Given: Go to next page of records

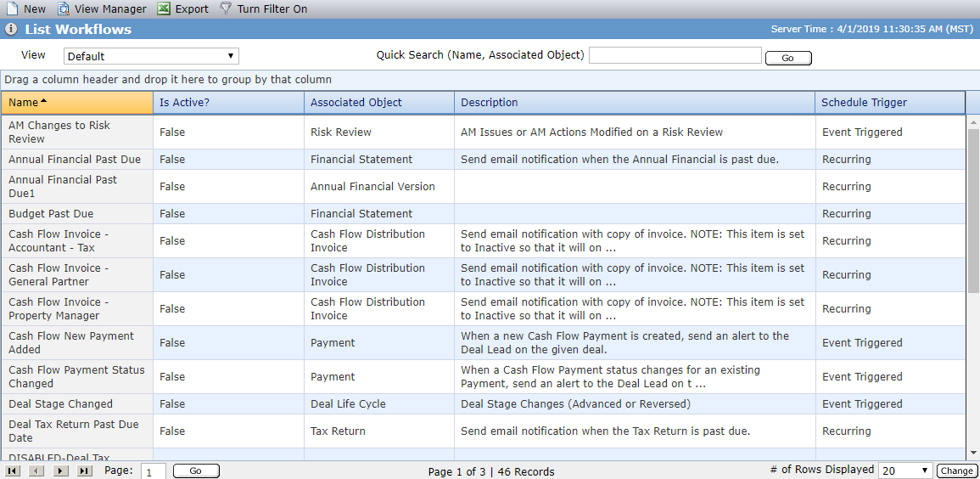Looking at the screenshot, I should pos(60,471).
